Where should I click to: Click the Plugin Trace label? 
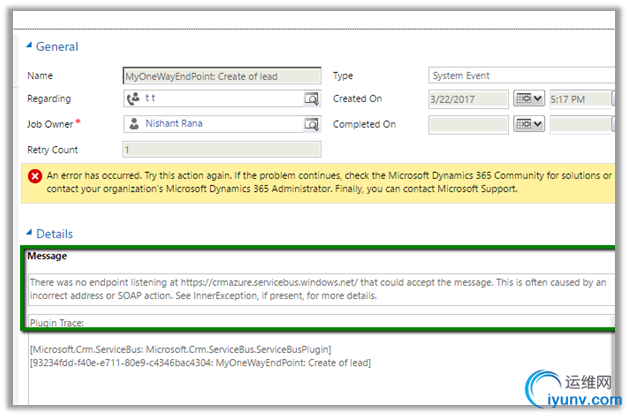pyautogui.click(x=57, y=323)
